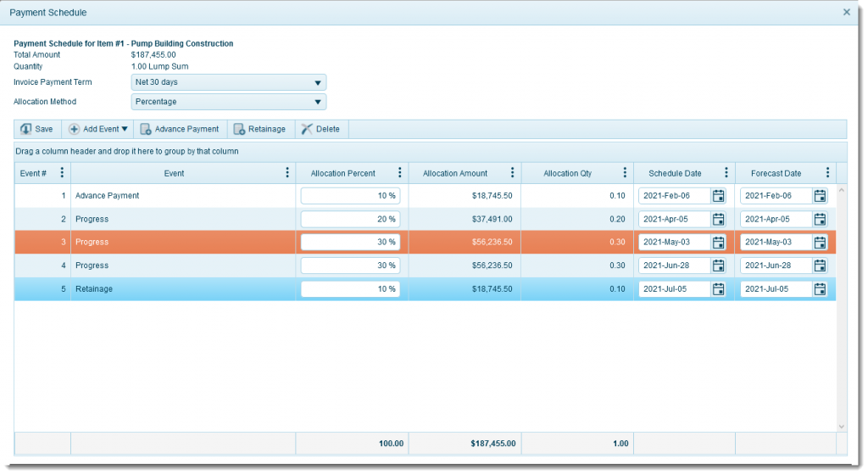Edit Forecast Date 2021-May-03 field
Image resolution: width=868 pixels, height=475 pixels.
776,242
